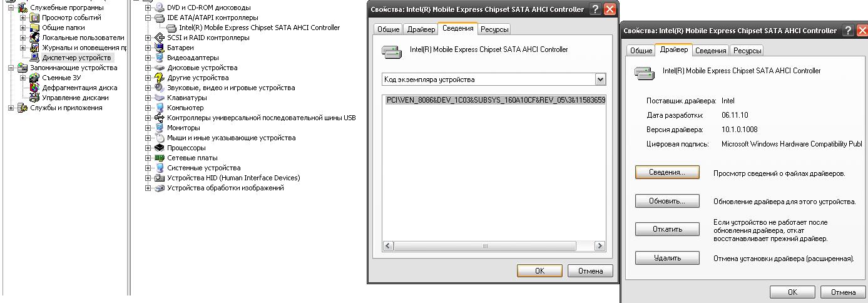Click the Устройства обработки изображений icon
The width and height of the screenshot is (868, 303).
tap(160, 188)
